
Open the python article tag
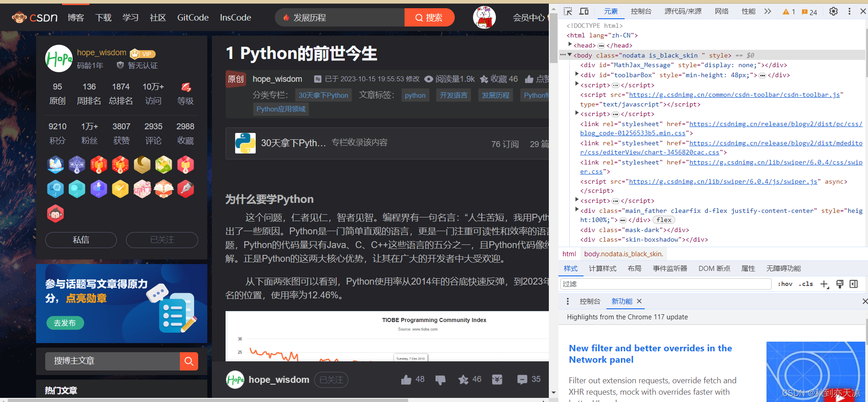click(x=415, y=95)
